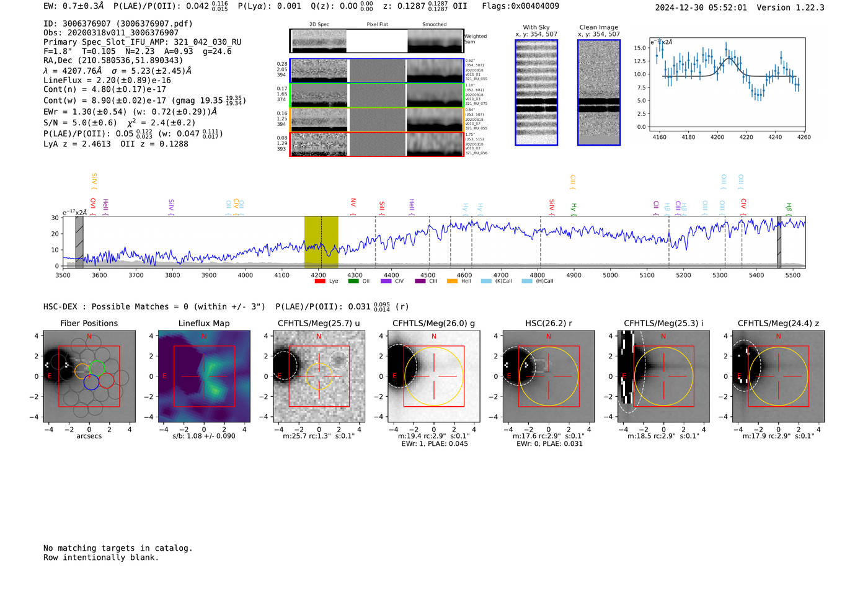Click the (K)CaII legend swatch
Image resolution: width=868 pixels, height=591 pixels.
point(485,281)
